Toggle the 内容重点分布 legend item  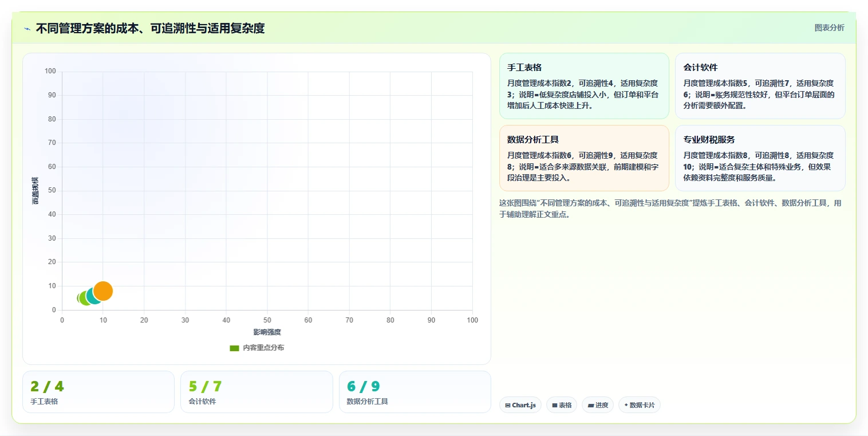[x=257, y=348]
